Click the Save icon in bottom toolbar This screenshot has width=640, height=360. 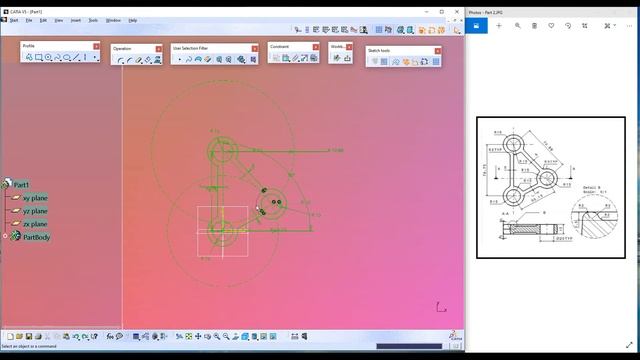[29, 337]
